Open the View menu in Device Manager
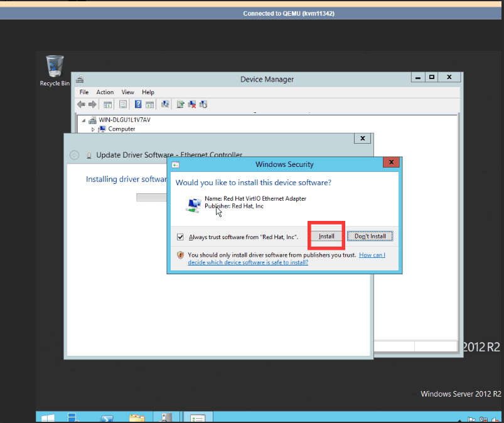The width and height of the screenshot is (504, 423). tap(127, 92)
